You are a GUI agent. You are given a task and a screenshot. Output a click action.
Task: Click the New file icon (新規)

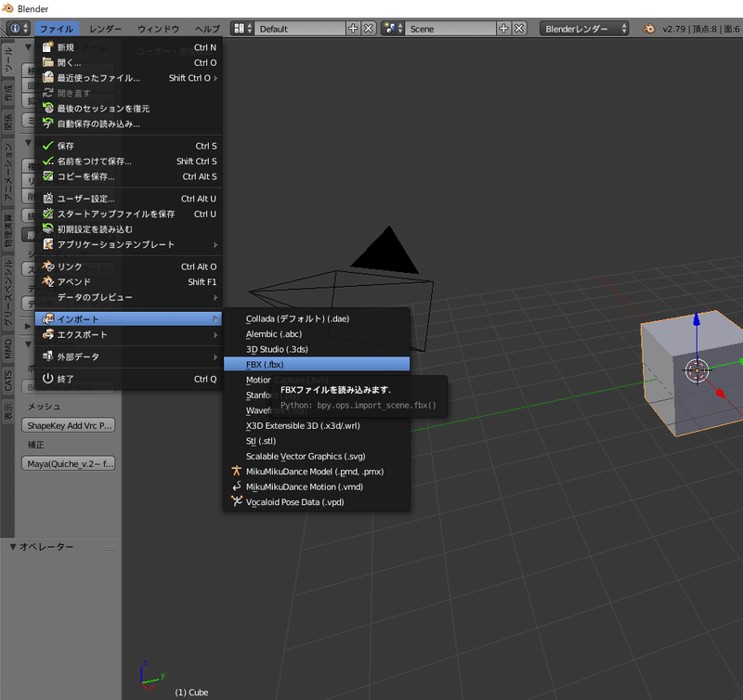pos(47,47)
